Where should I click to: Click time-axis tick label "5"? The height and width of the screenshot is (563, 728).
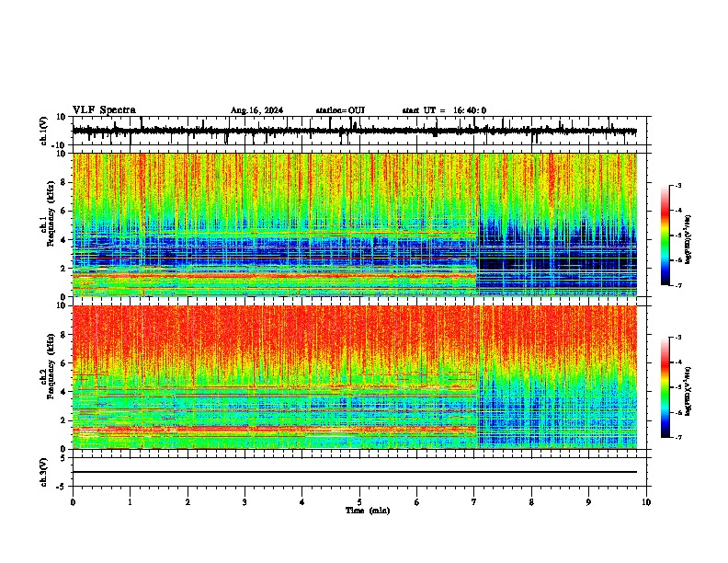tap(359, 502)
